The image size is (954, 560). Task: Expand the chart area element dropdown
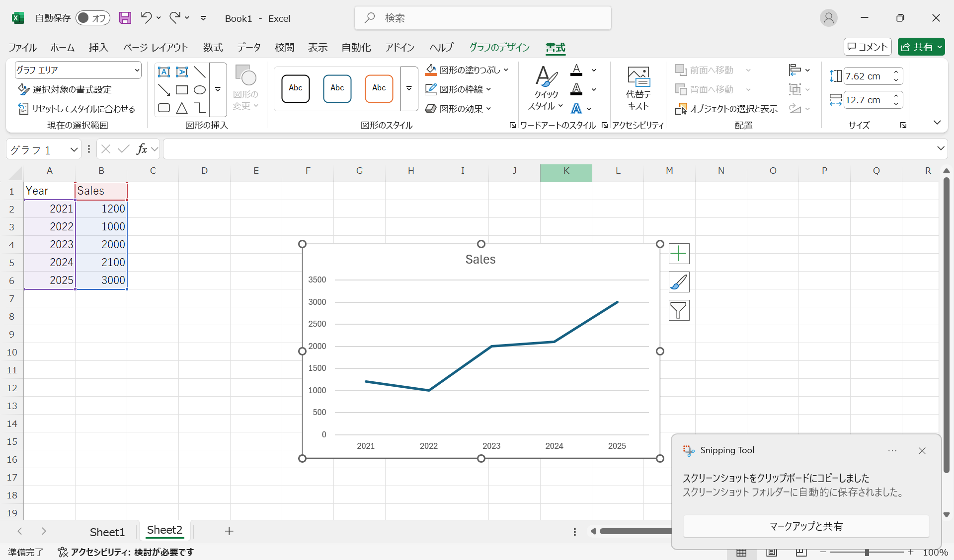(137, 70)
